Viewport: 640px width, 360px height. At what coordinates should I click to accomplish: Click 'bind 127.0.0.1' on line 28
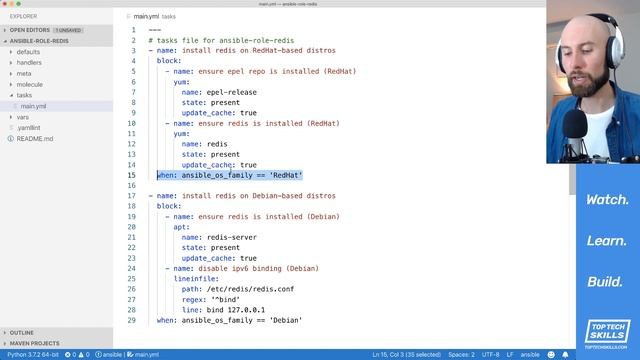click(x=236, y=310)
